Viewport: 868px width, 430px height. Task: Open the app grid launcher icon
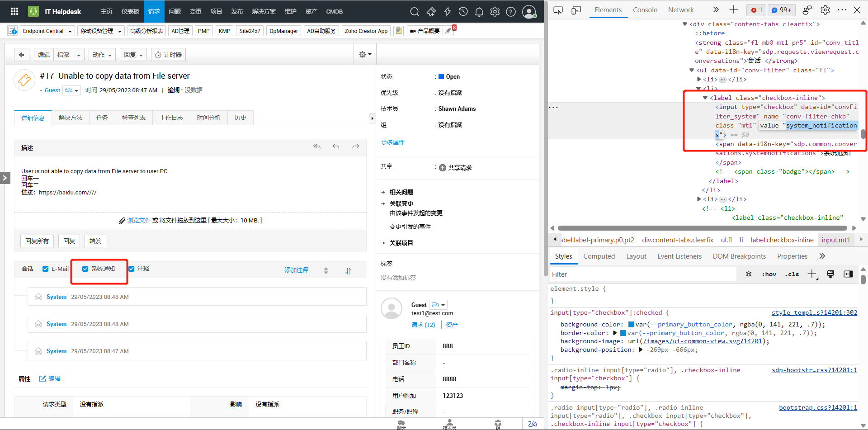14,11
